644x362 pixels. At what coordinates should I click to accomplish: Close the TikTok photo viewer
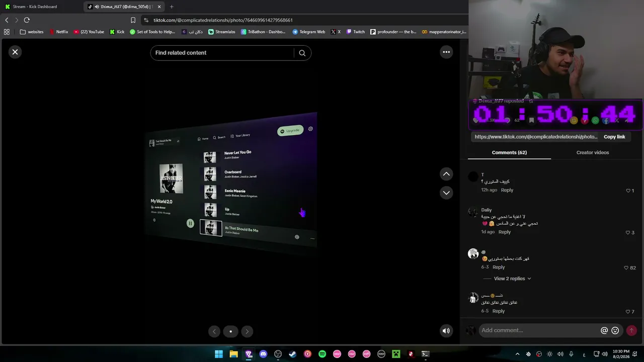click(15, 52)
